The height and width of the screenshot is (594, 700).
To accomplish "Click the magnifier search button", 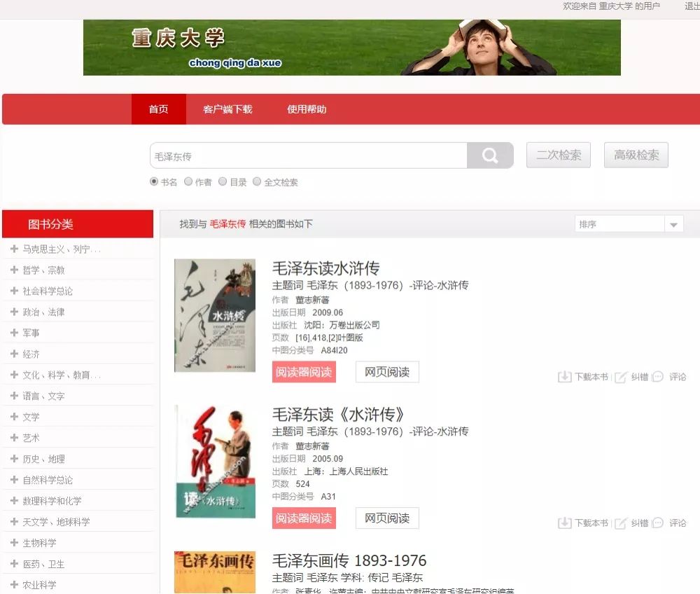I will click(490, 156).
